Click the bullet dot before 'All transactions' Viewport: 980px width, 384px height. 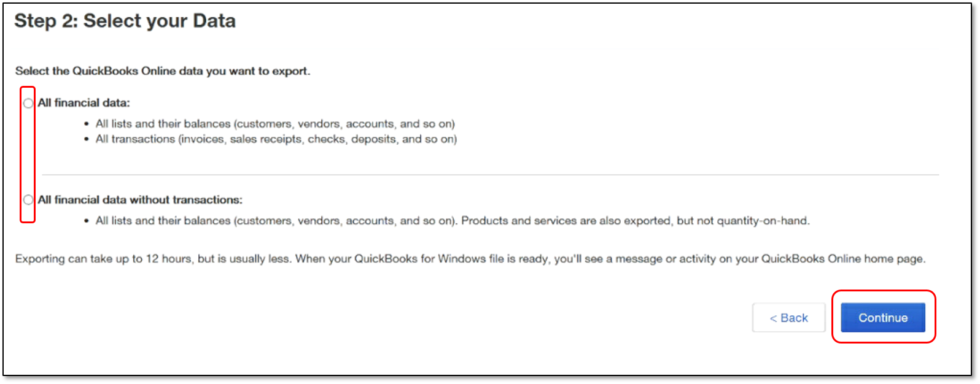pyautogui.click(x=87, y=140)
